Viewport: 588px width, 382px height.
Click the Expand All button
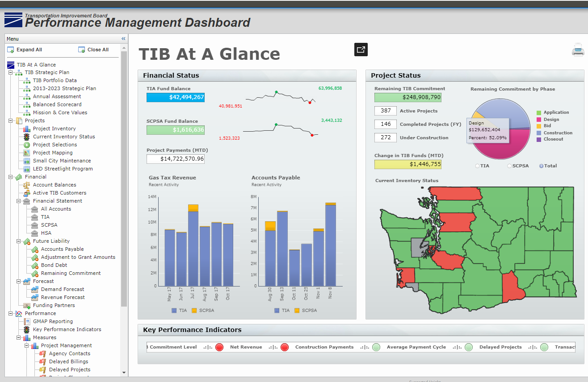point(25,50)
